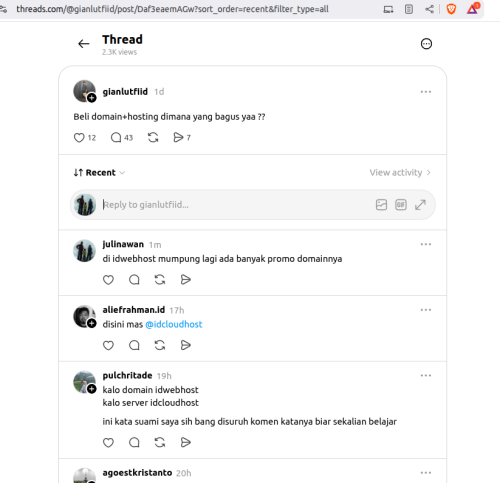Open more options on pulchritade's reply
Viewport: 500px width, 483px height.
[x=426, y=376]
